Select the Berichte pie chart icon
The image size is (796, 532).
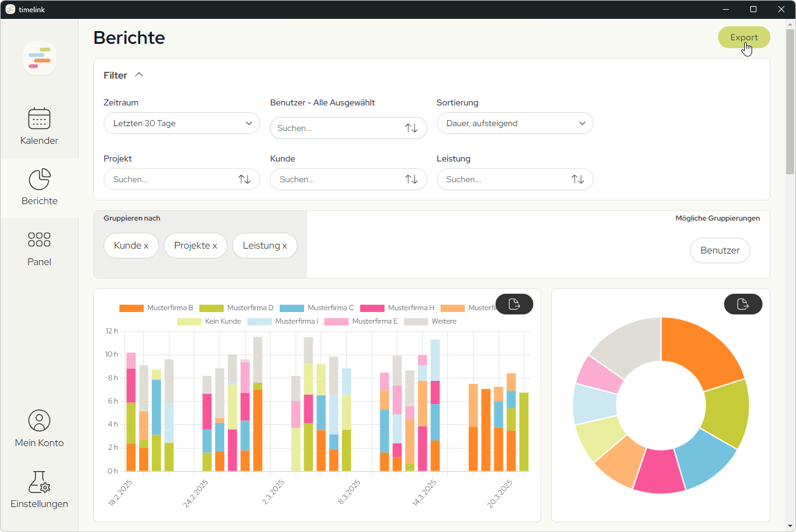point(40,179)
